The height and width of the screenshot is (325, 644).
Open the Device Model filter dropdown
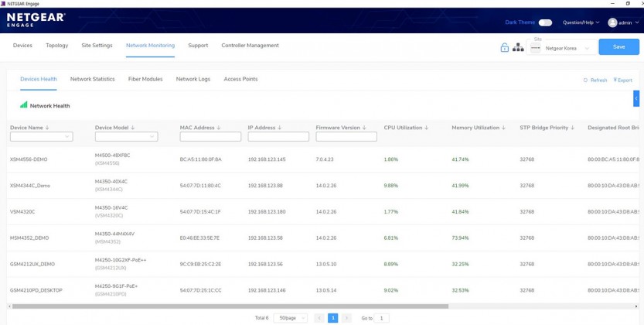(x=127, y=137)
